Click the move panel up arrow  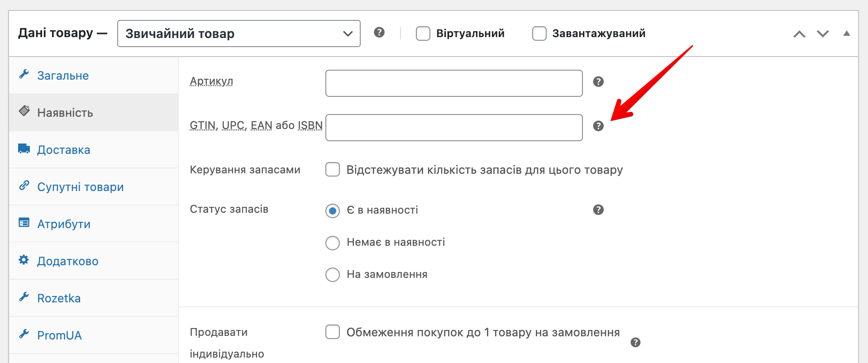click(x=799, y=34)
